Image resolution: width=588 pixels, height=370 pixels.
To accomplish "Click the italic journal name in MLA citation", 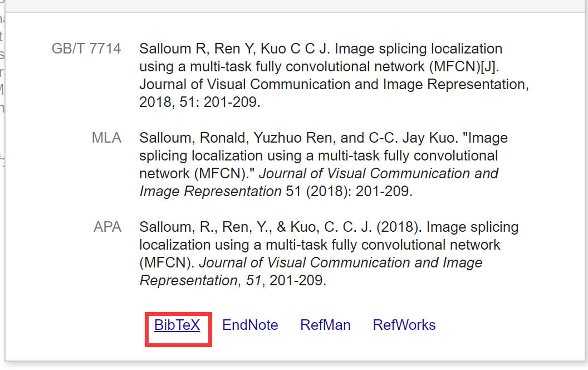I will tap(318, 182).
